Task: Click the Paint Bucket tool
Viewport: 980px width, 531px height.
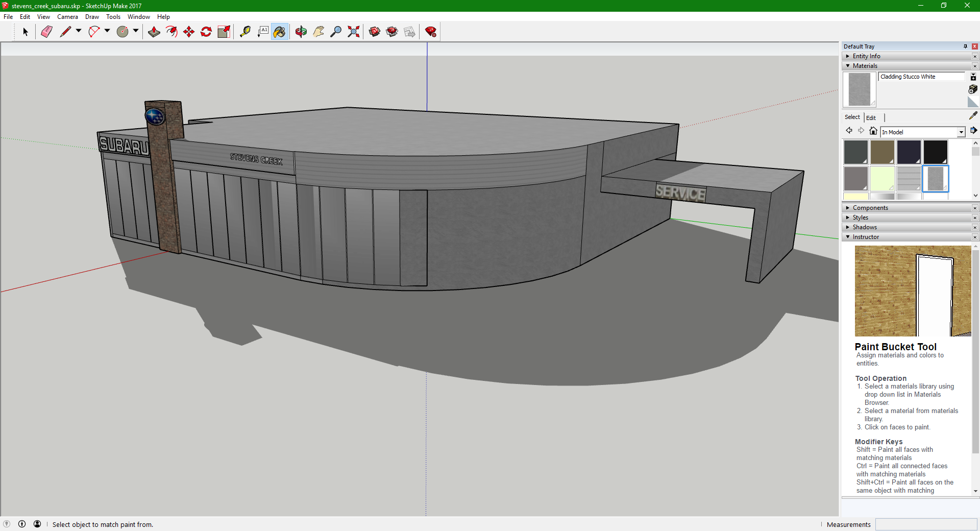Action: tap(280, 32)
